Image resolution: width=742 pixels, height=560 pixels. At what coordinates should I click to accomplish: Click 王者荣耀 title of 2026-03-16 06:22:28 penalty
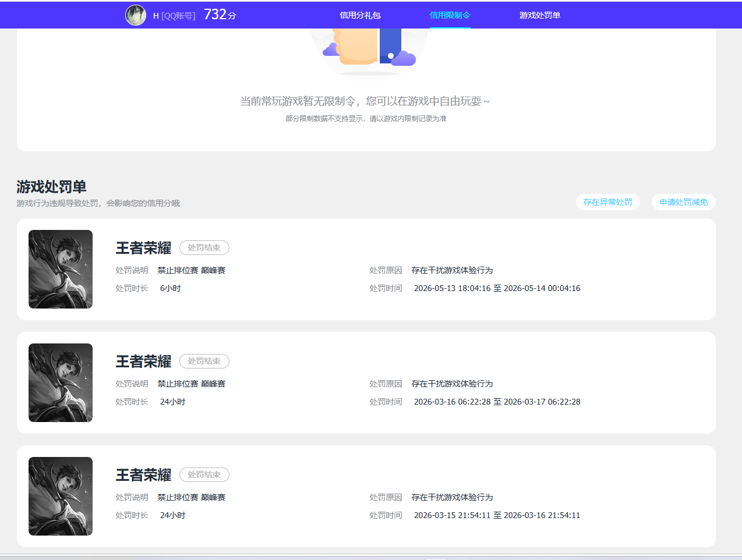click(x=143, y=361)
